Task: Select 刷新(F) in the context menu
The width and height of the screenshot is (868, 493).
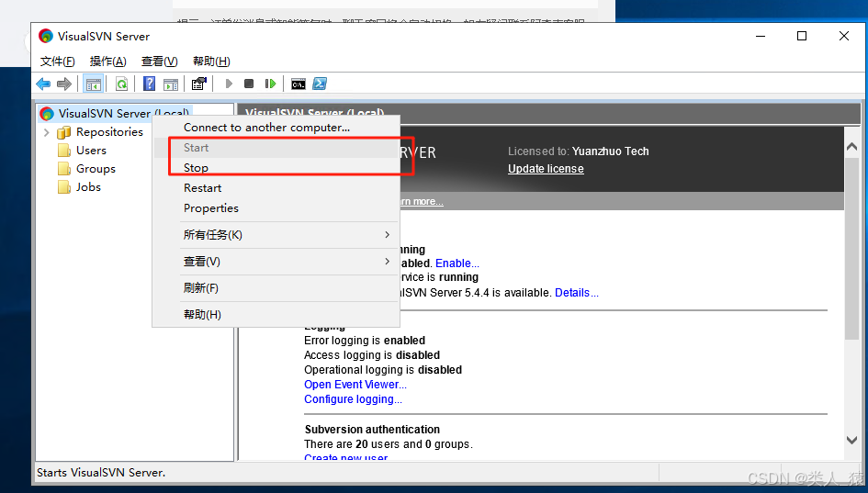Action: click(276, 287)
